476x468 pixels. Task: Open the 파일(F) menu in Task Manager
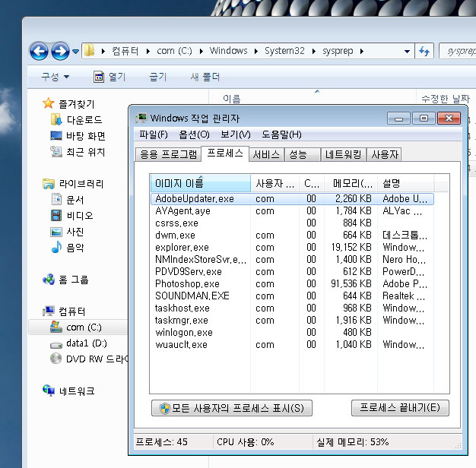pos(154,134)
